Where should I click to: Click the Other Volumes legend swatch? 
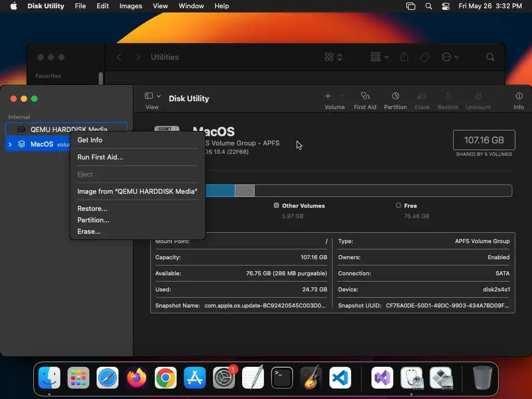(x=276, y=205)
